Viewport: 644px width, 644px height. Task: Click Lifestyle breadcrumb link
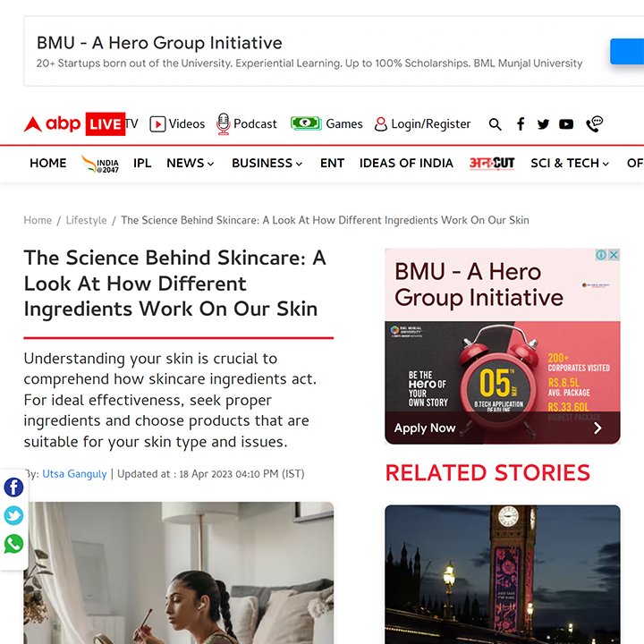[x=86, y=220]
